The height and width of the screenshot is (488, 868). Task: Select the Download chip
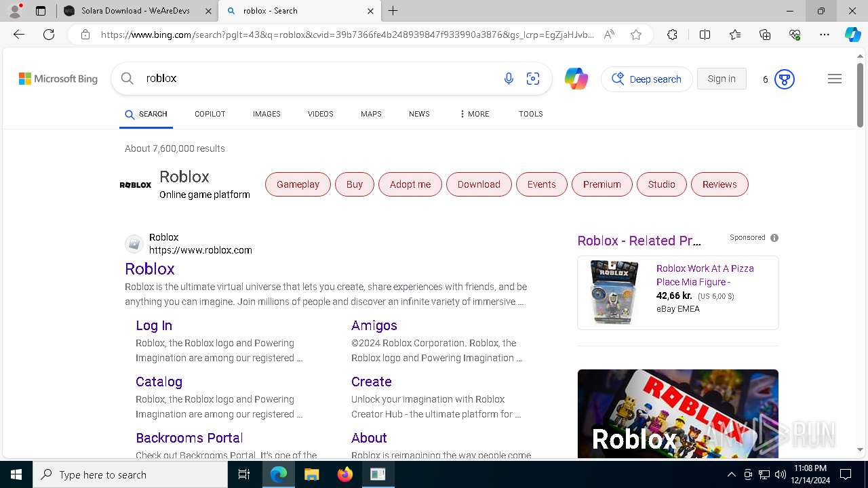tap(479, 184)
